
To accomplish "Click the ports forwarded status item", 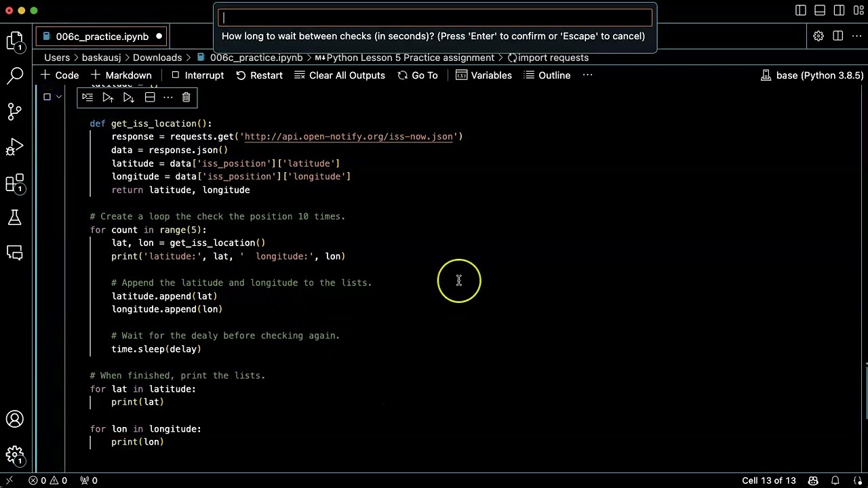I will (88, 481).
